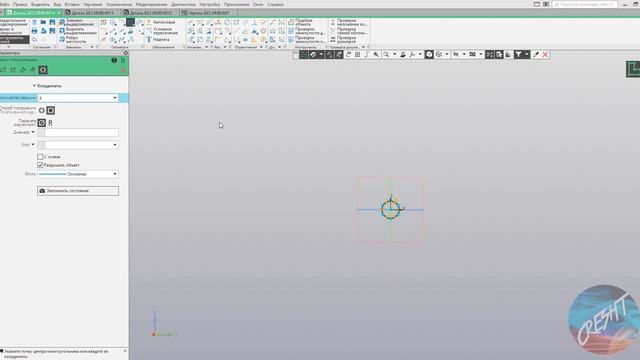Click the Условное пересечение tool

162,31
